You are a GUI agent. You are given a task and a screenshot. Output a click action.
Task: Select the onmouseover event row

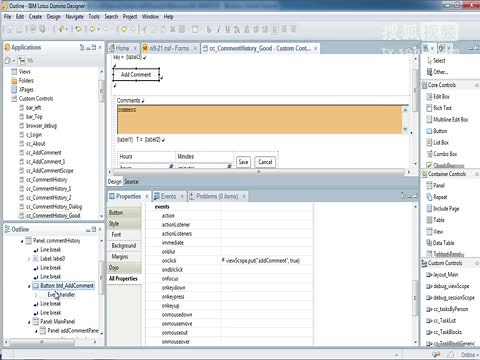coord(230,342)
